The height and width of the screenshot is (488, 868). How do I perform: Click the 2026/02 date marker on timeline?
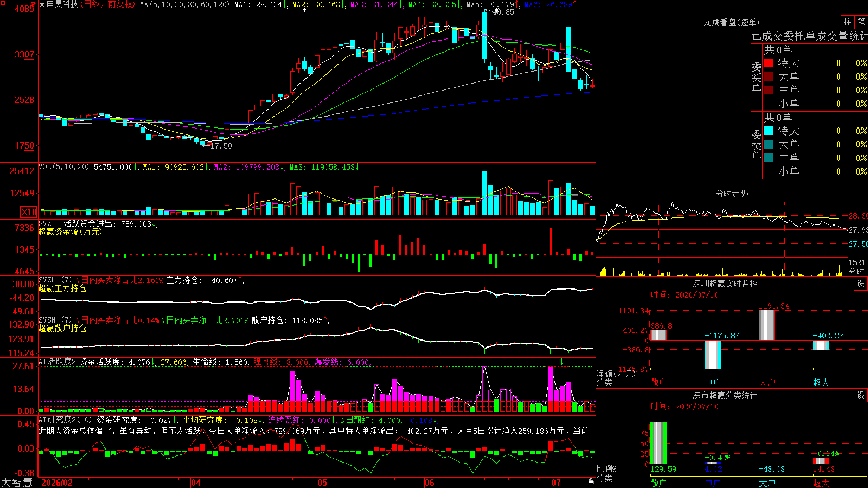click(x=58, y=483)
